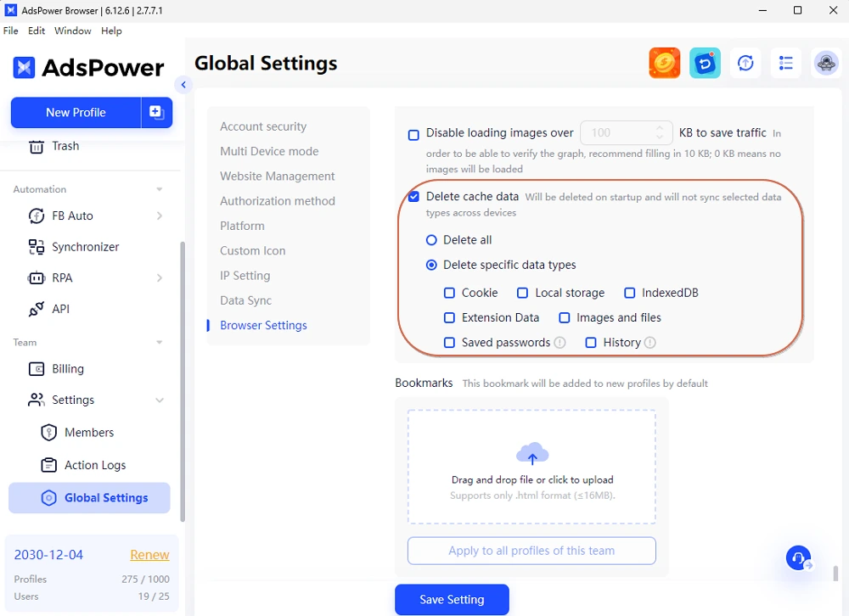849x616 pixels.
Task: Open the task list icon in header
Action: (x=785, y=64)
